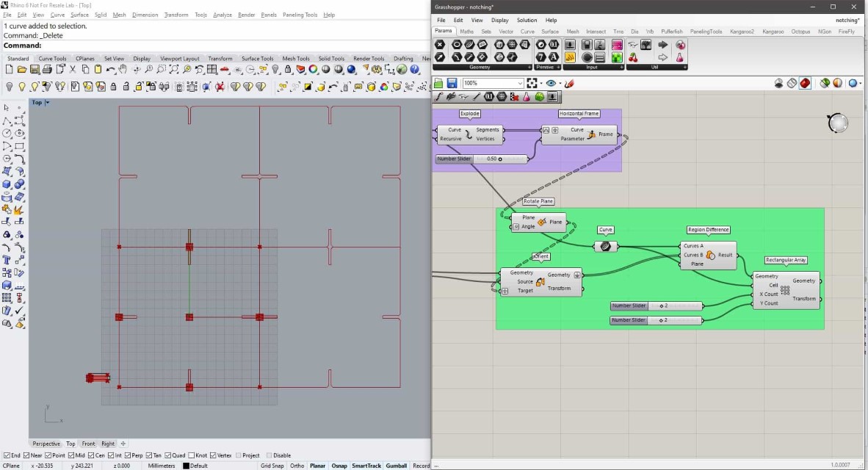This screenshot has width=868, height=470.
Task: Click SmartTrack in the status bar
Action: [x=366, y=466]
